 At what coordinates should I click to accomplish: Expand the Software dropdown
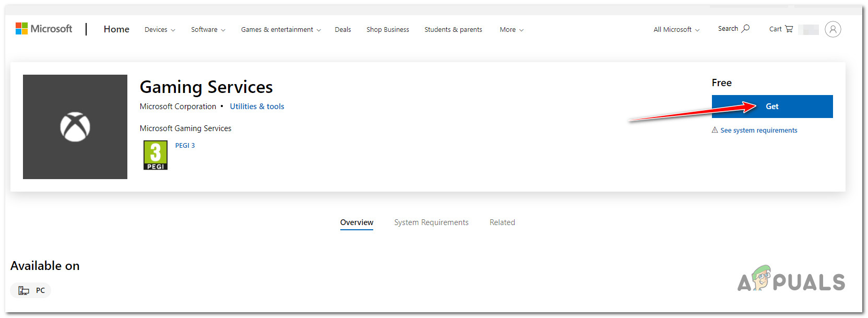click(x=208, y=30)
